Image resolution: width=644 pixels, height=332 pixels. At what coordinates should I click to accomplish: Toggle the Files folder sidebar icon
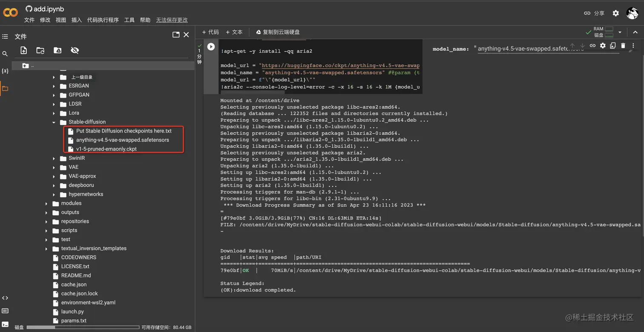(5, 89)
